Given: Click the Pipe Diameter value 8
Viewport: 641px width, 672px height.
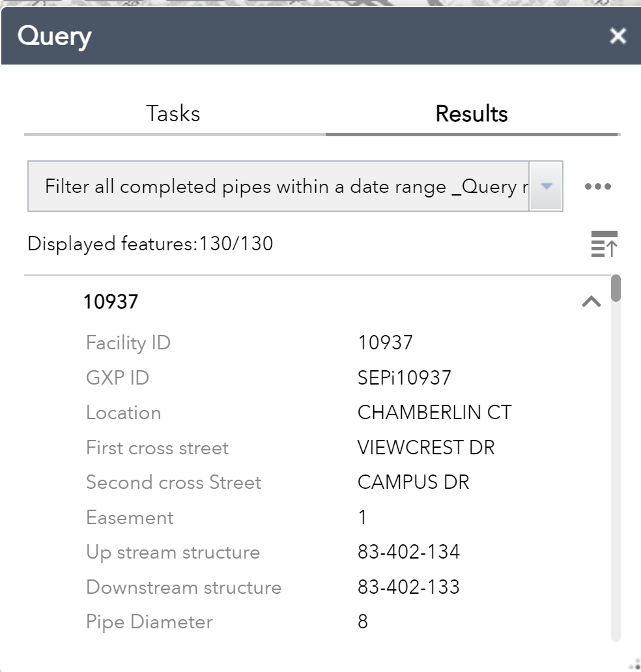Looking at the screenshot, I should pyautogui.click(x=362, y=622).
